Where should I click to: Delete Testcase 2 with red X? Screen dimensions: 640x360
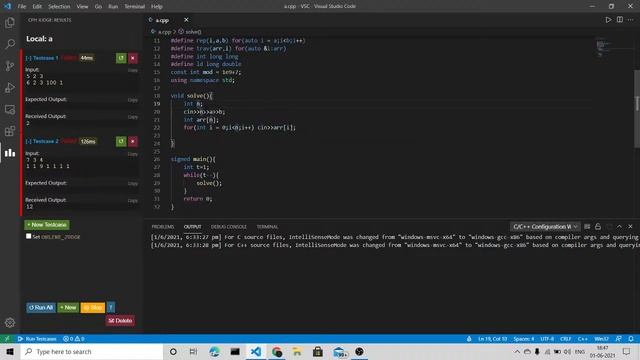click(x=133, y=141)
